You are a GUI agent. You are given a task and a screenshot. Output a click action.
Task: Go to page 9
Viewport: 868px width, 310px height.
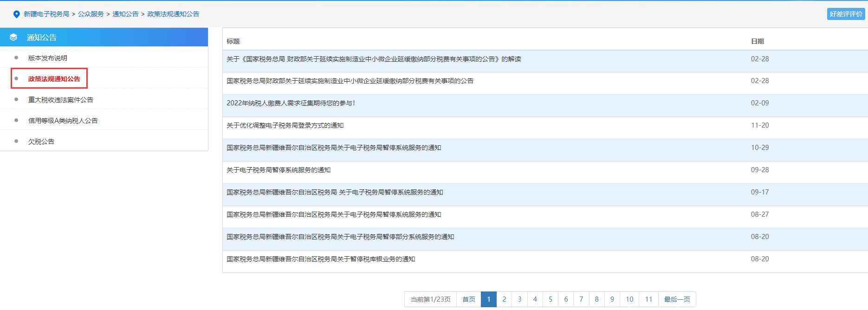612,299
